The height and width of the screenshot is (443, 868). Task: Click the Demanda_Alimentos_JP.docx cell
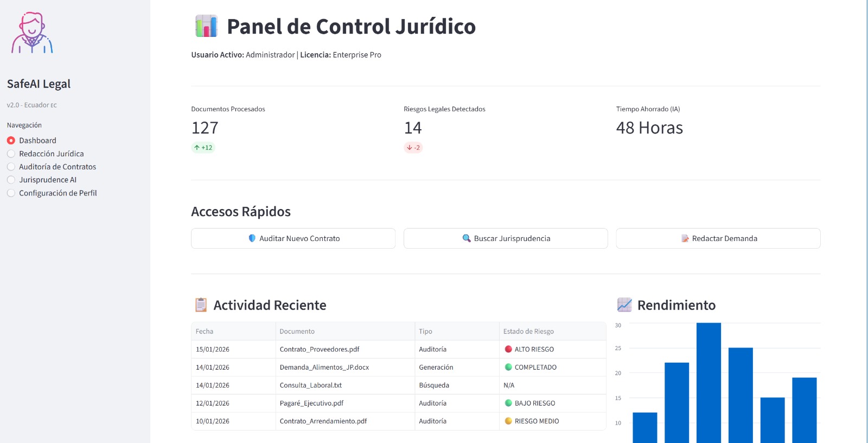[x=345, y=367]
